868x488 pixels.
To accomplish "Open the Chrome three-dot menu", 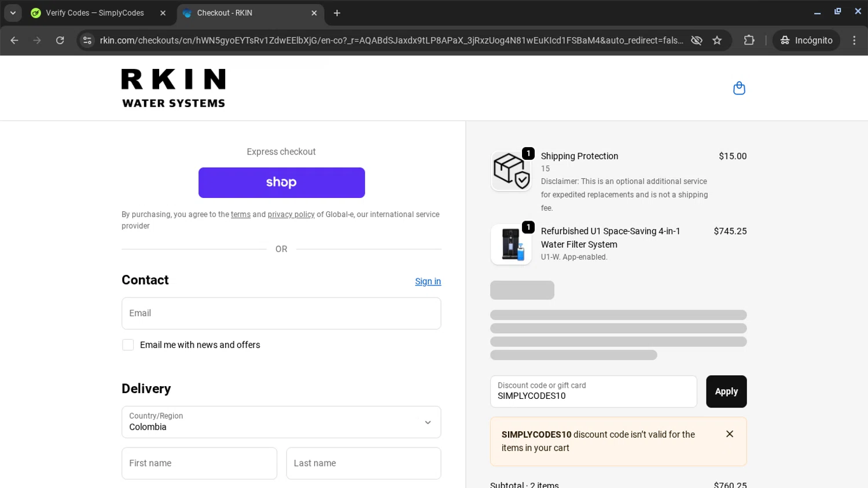I will (854, 41).
